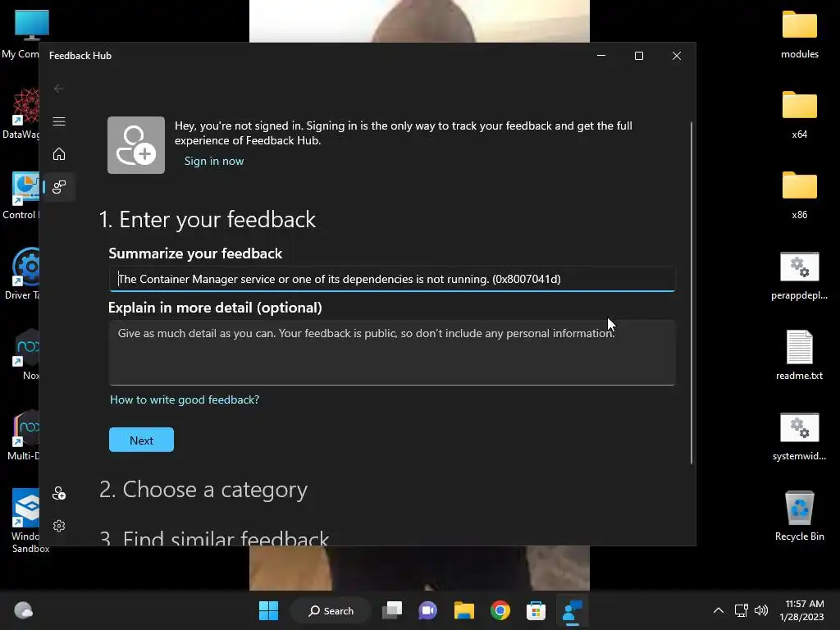This screenshot has height=630, width=840.
Task: Select the Nox desktop shortcut
Action: (27, 354)
